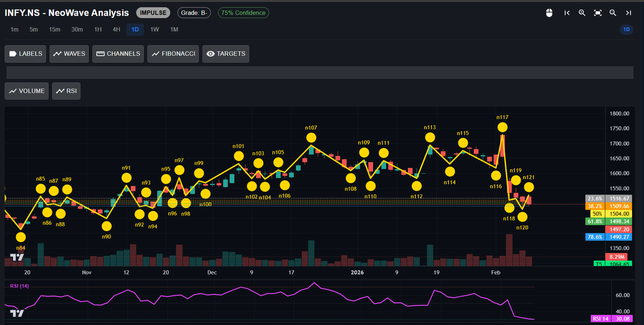Toggle the LABELS overlay
This screenshot has height=325, width=644.
point(26,54)
